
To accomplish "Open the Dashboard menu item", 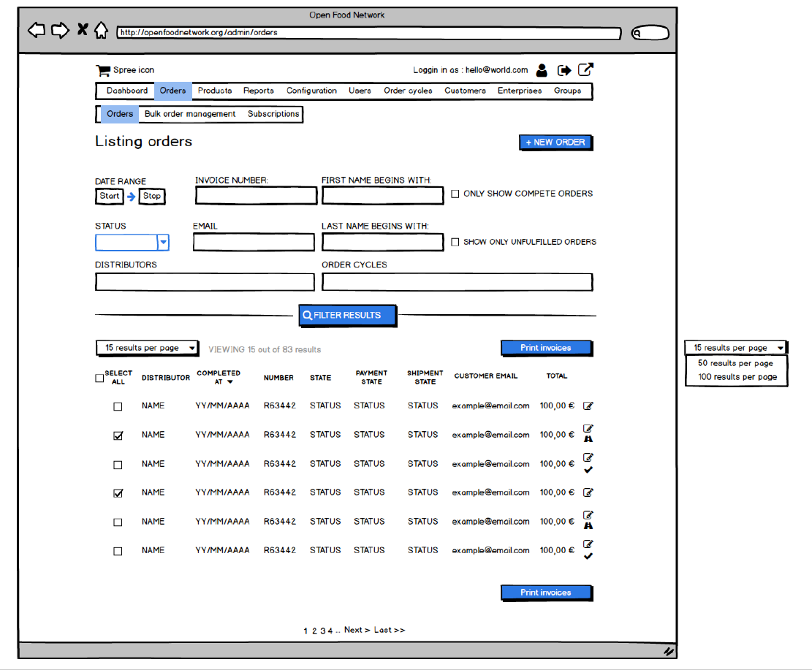I will (127, 91).
